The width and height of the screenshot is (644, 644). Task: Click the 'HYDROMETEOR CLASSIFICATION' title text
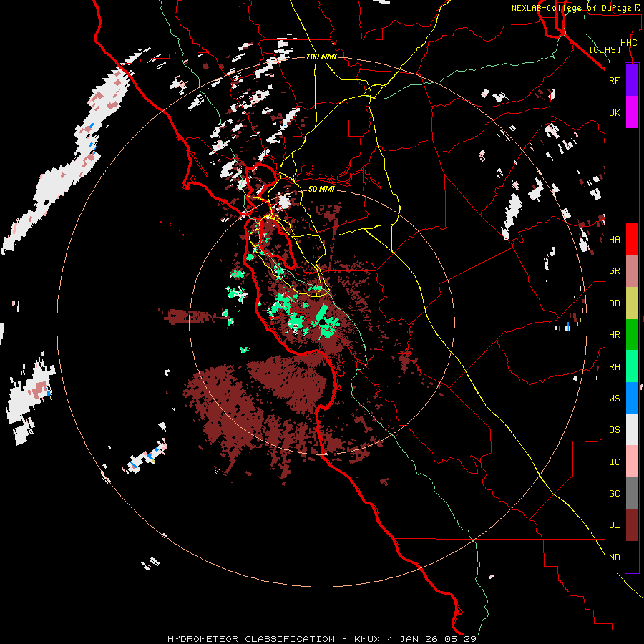click(251, 639)
